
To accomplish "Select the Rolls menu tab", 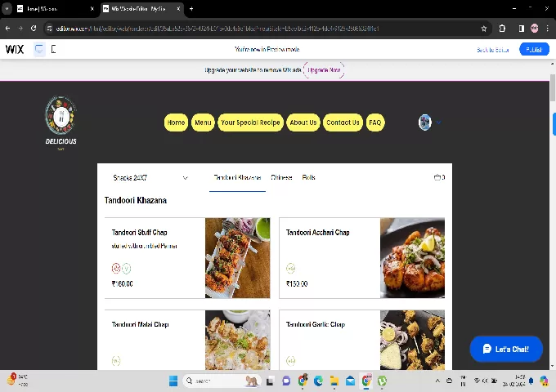I will pos(308,177).
